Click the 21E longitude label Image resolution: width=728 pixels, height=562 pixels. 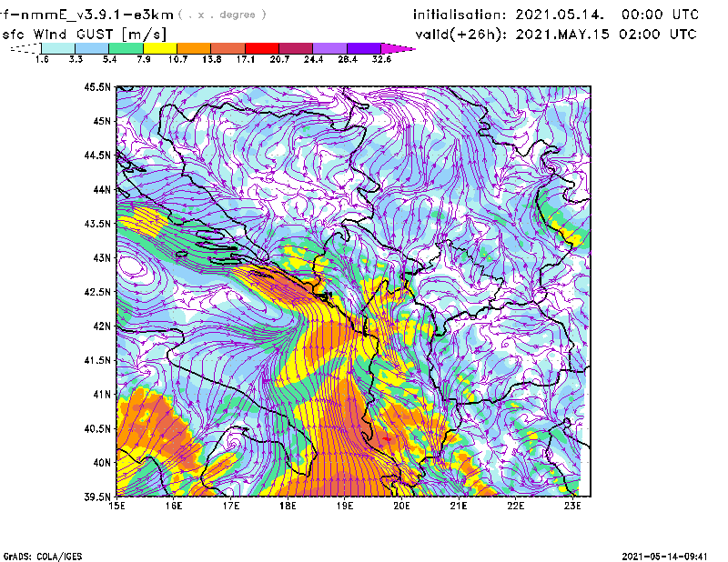pos(459,506)
